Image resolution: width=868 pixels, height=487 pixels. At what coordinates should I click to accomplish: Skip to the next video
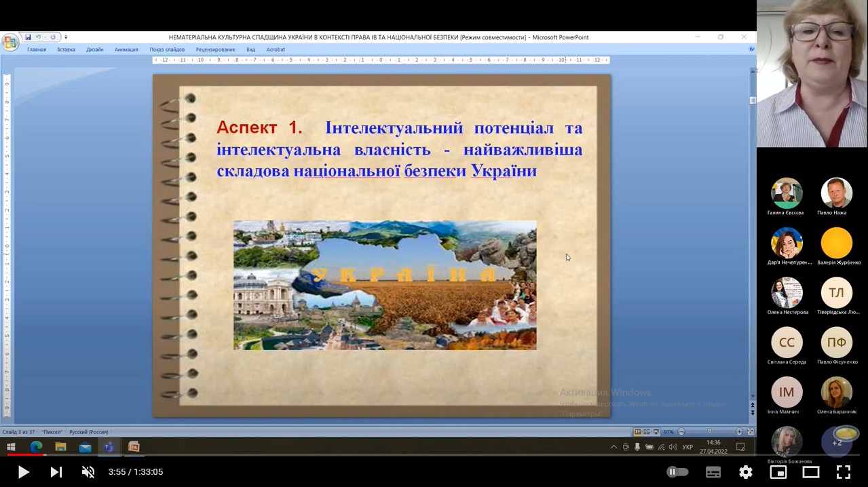pos(56,472)
